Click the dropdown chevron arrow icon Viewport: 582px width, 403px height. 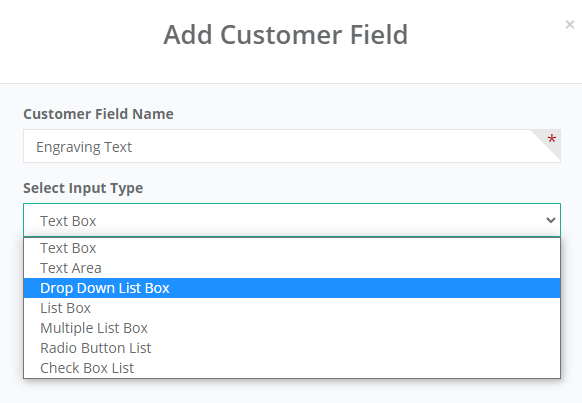tap(551, 220)
